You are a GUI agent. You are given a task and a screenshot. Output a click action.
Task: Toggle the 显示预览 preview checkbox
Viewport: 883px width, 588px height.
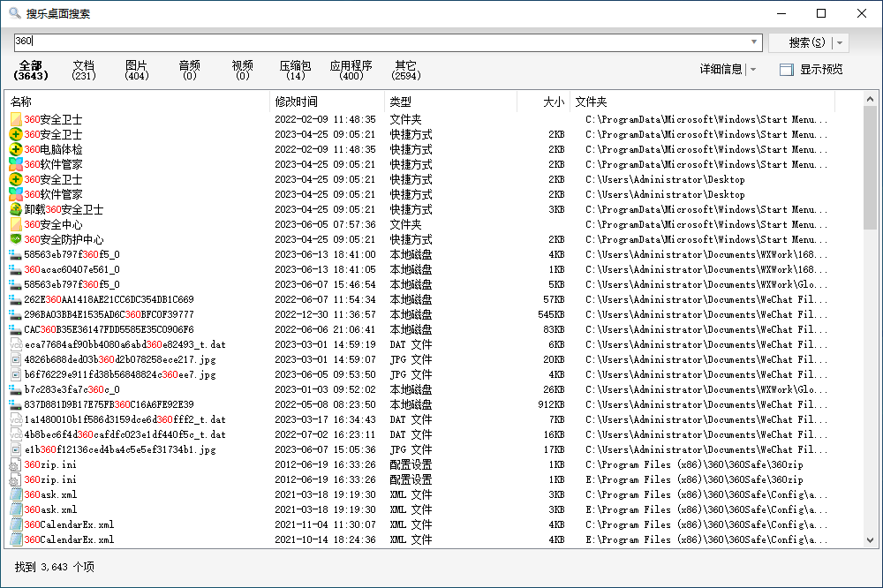click(x=786, y=70)
